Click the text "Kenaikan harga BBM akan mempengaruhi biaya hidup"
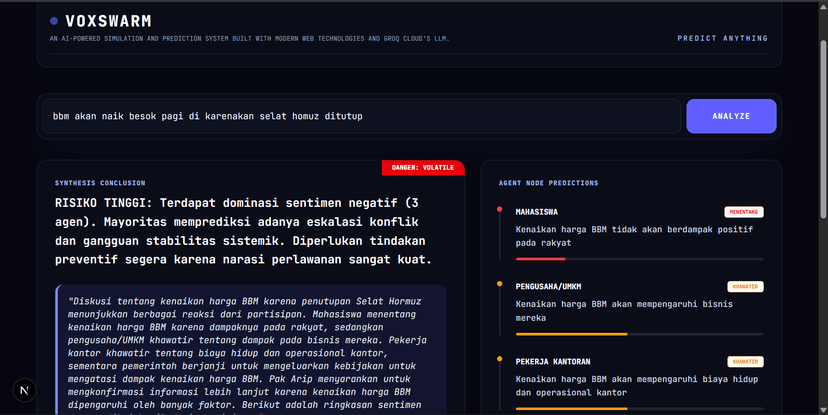 pos(637,379)
